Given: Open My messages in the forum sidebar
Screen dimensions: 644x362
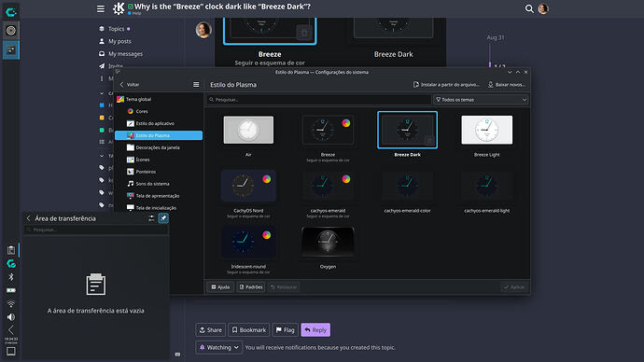Looking at the screenshot, I should click(x=125, y=54).
